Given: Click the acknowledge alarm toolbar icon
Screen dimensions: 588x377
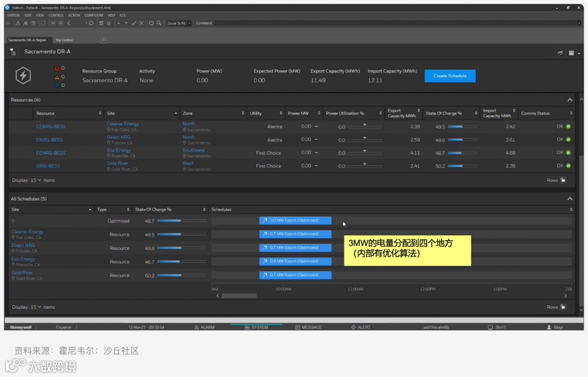Looking at the screenshot, I should tap(26, 23).
